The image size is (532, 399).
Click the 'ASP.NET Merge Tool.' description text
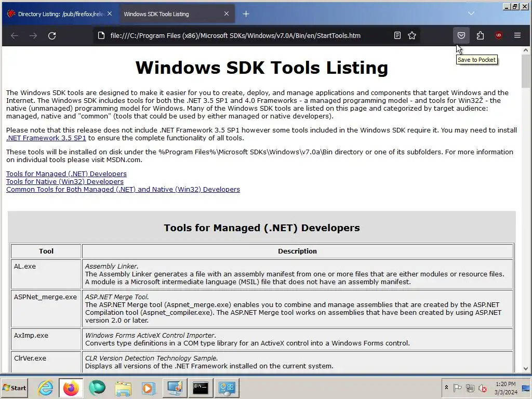(x=117, y=297)
